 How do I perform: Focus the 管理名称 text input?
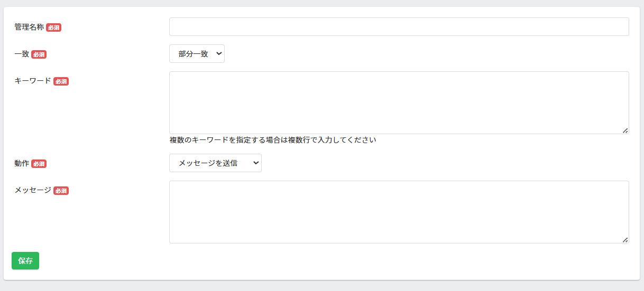click(x=399, y=27)
